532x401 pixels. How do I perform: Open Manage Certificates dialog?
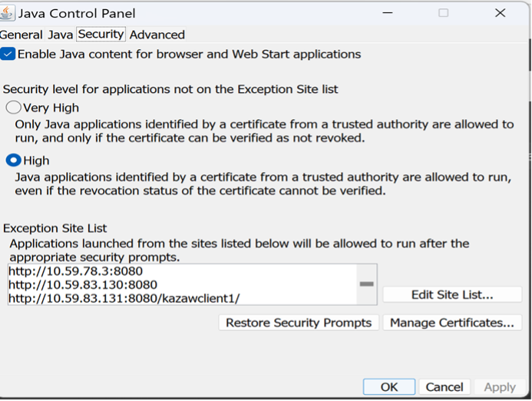point(452,323)
